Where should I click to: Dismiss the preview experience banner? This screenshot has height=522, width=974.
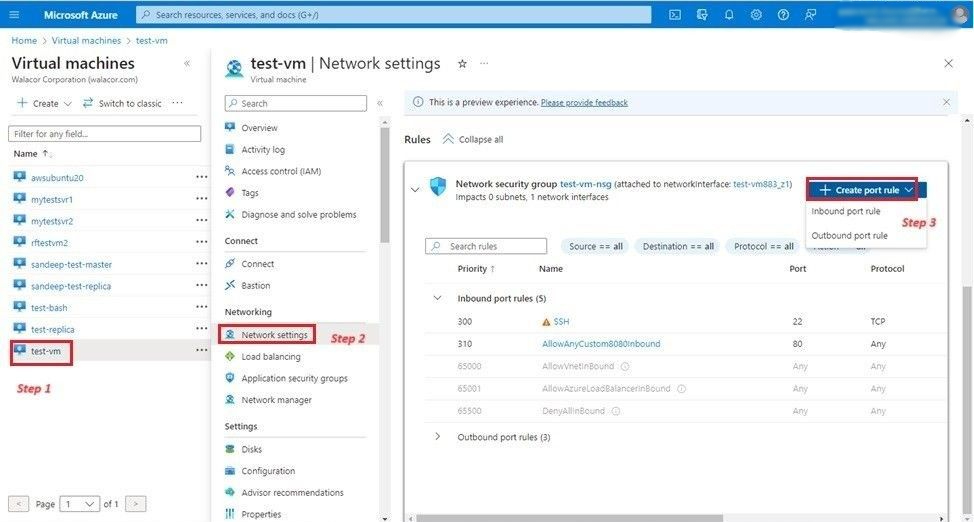pyautogui.click(x=946, y=102)
